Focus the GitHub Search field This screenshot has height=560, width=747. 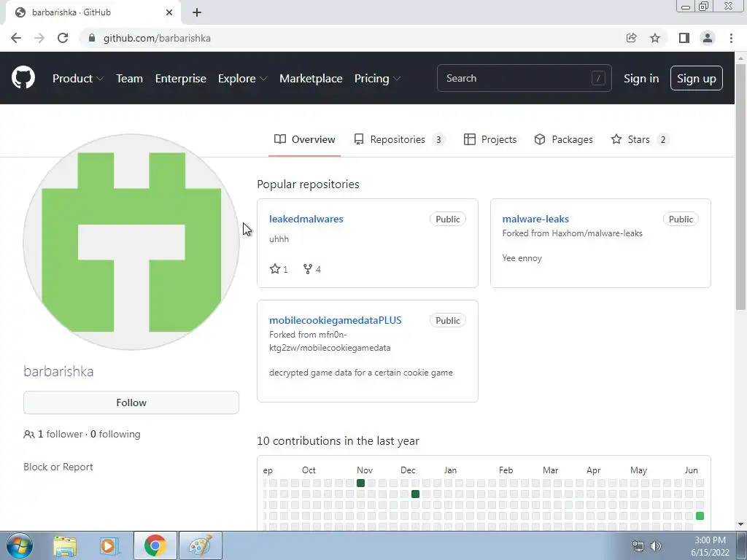(524, 78)
